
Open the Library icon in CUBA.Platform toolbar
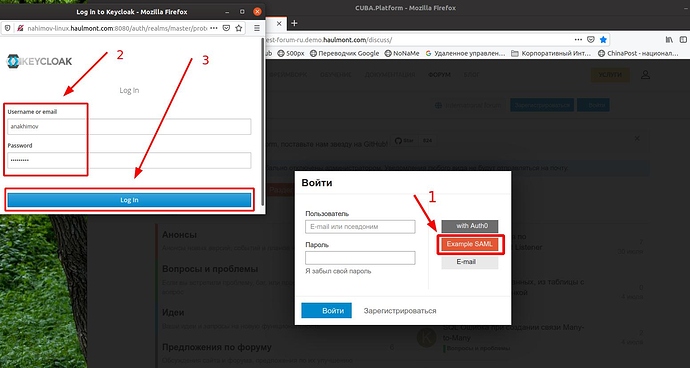point(669,40)
